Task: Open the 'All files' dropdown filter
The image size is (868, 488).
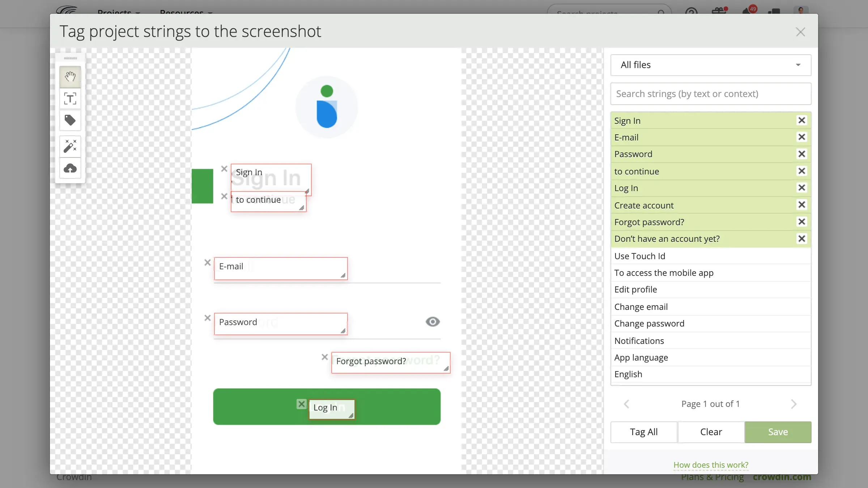Action: [711, 64]
